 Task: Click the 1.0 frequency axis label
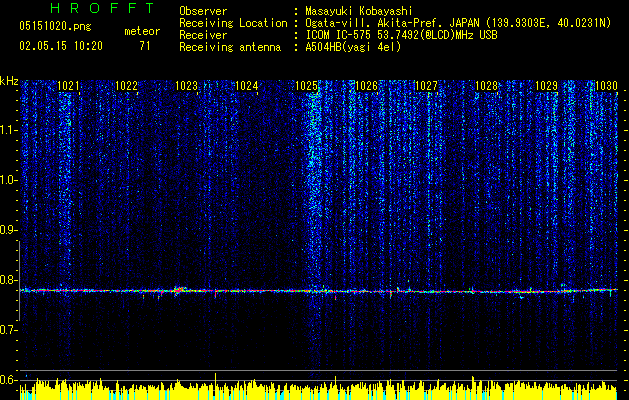pyautogui.click(x=8, y=180)
